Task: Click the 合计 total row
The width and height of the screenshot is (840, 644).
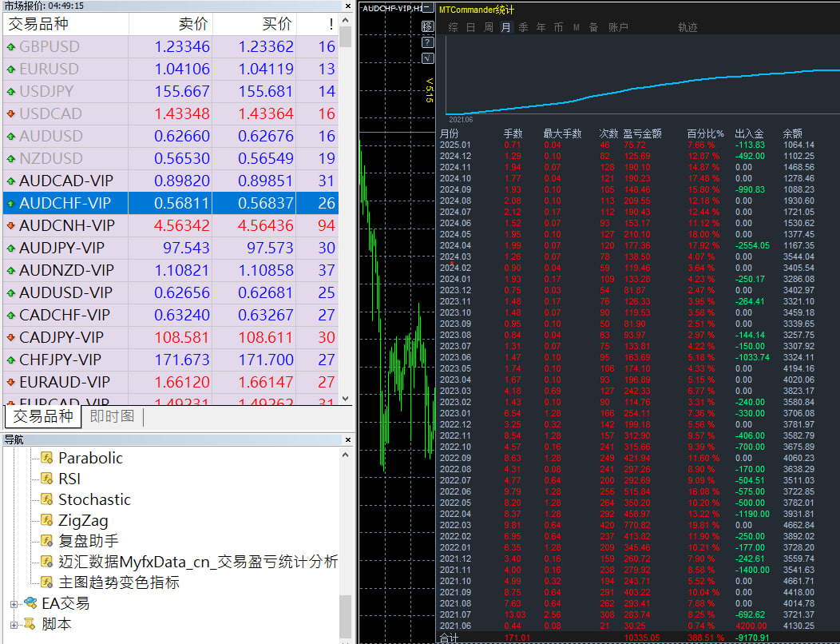Action: (604, 638)
